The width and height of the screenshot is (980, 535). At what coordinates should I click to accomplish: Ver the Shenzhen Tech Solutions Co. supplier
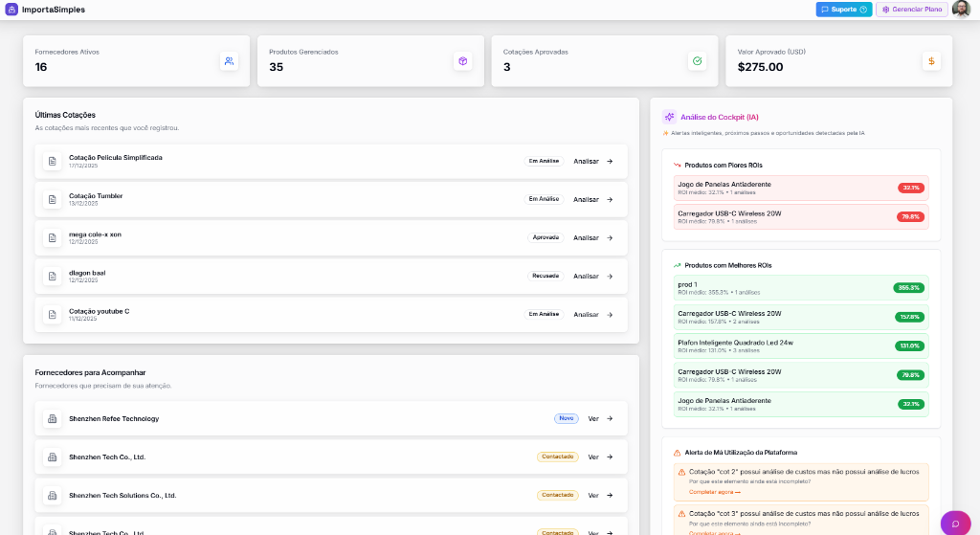[600, 496]
